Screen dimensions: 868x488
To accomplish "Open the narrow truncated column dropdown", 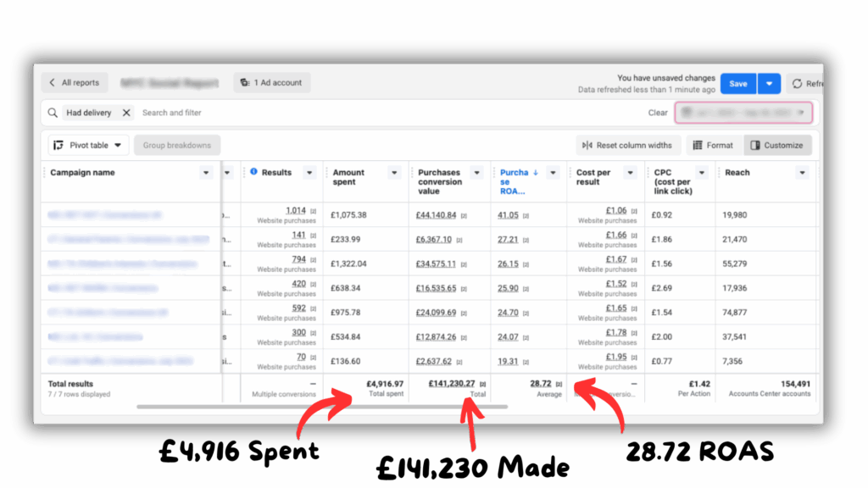I will pos(227,173).
